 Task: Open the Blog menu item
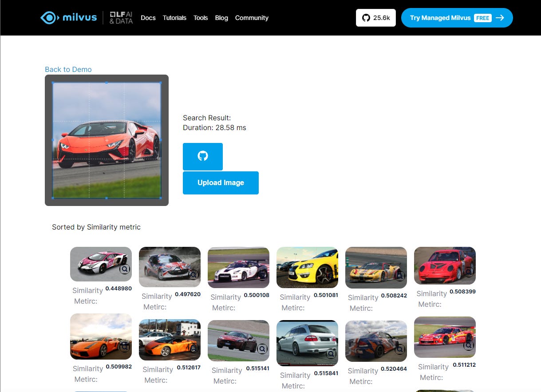(221, 18)
